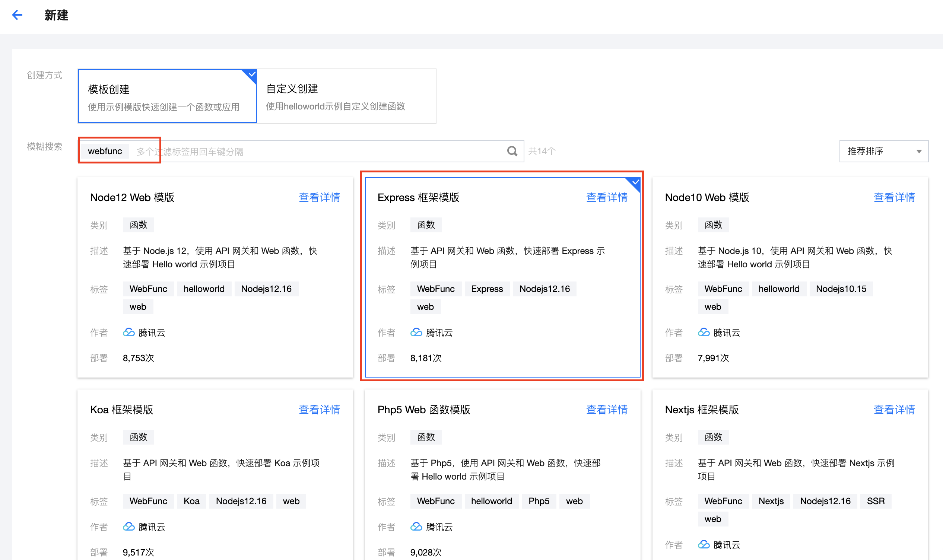
Task: Click Tencent Cloud logo in Express card
Action: coord(416,332)
